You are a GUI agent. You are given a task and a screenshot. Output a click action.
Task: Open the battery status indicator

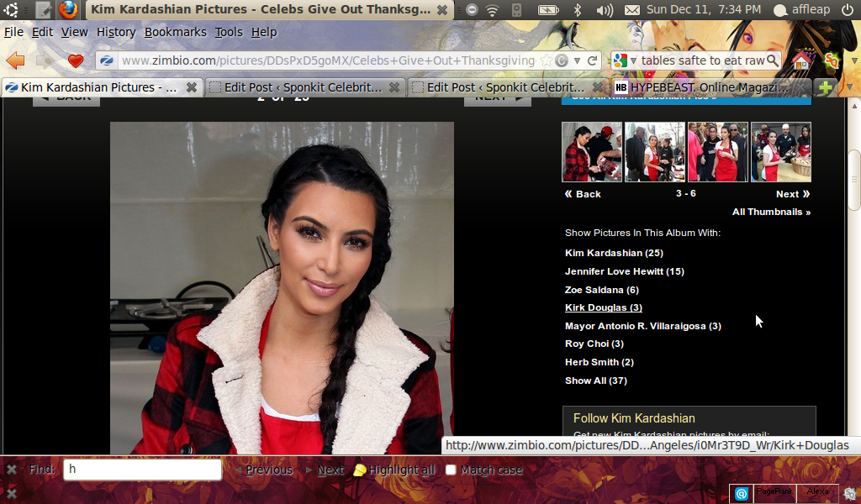point(548,9)
